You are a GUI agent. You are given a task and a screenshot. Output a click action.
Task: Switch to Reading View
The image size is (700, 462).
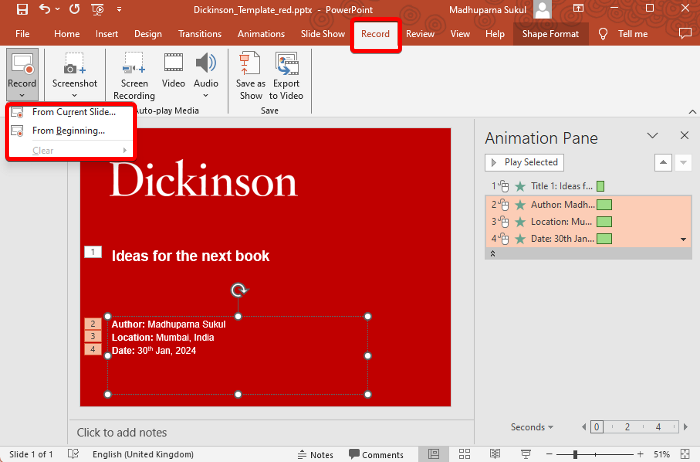click(496, 454)
